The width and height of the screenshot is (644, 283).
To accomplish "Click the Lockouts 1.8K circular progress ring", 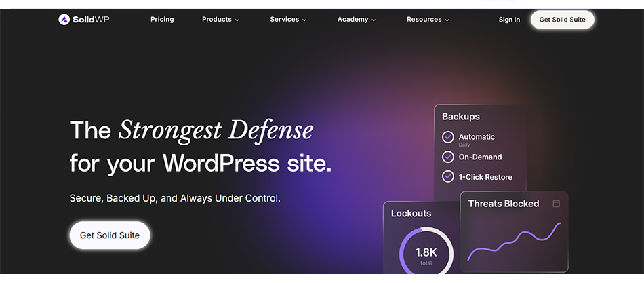I will [426, 252].
